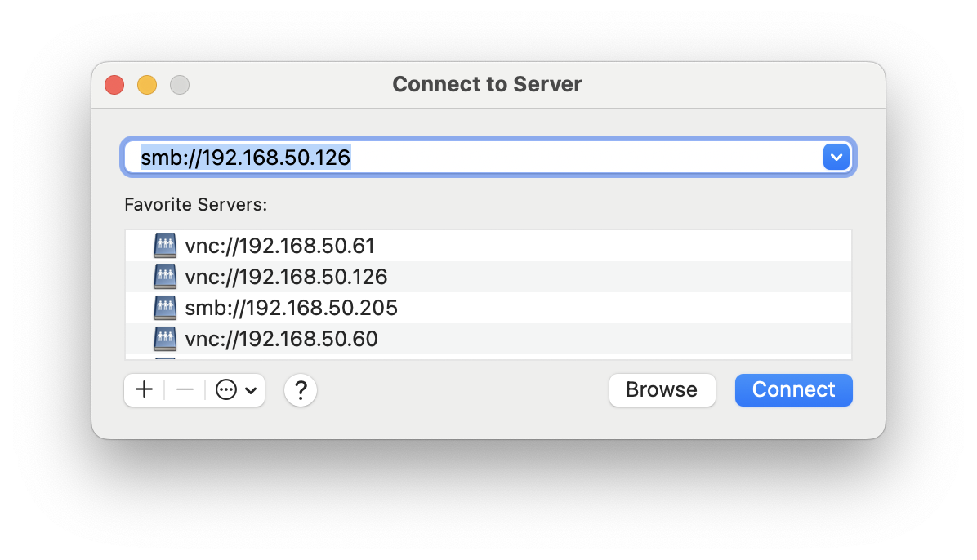Screen dimensions: 977x560
Task: Click the minus icon to remove a favorite
Action: (x=184, y=389)
